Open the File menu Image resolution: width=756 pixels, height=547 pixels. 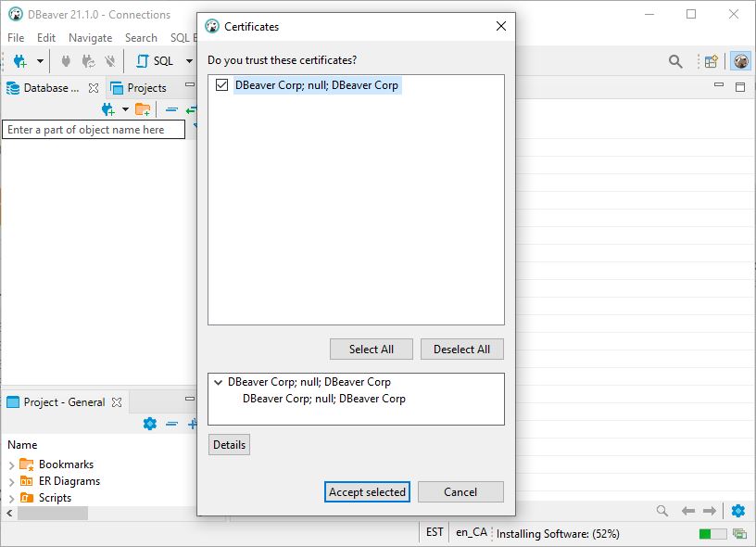tap(16, 38)
